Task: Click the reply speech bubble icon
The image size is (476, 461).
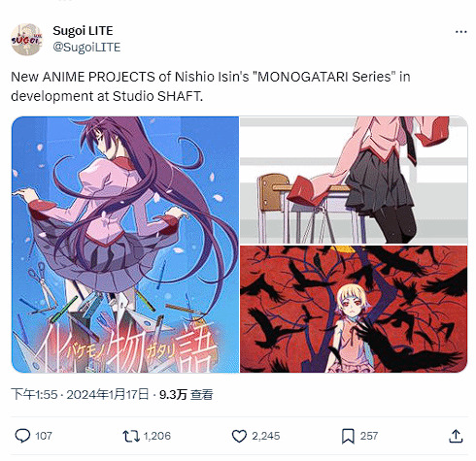Action: click(22, 436)
